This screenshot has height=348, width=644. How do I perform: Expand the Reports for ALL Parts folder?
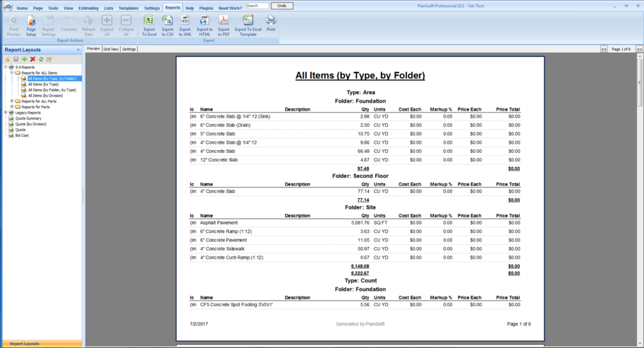(x=12, y=101)
